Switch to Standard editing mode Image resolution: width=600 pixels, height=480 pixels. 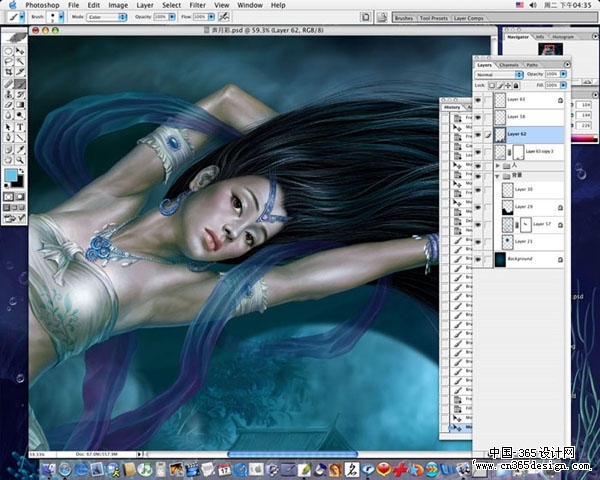[8, 197]
